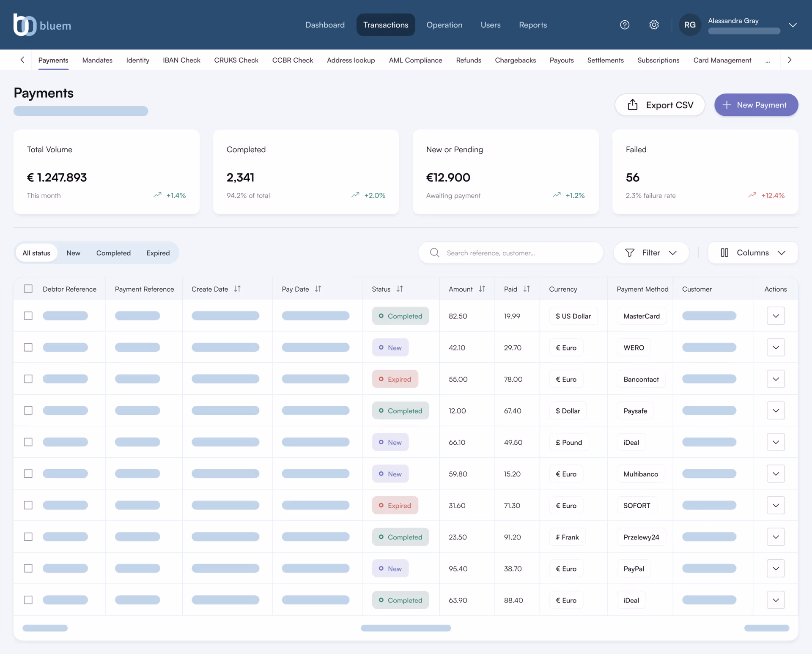Viewport: 812px width, 654px height.
Task: Check the Bancontact row checkbox
Action: pos(28,379)
